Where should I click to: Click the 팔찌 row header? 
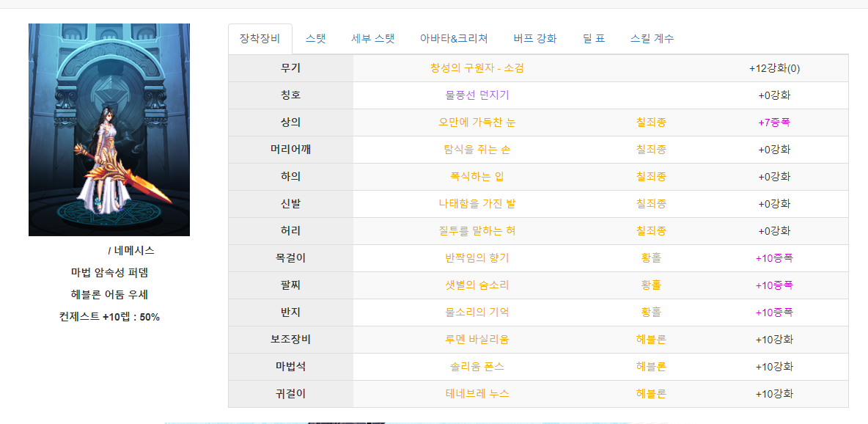(290, 285)
